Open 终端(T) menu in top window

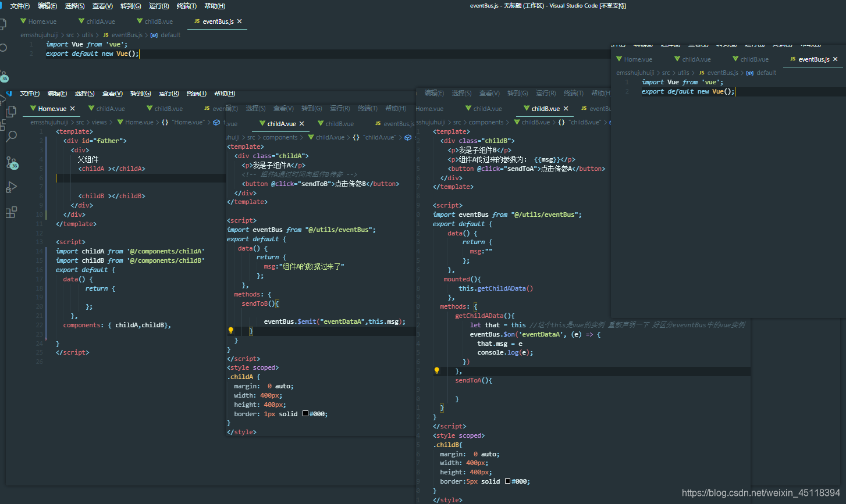pyautogui.click(x=186, y=6)
